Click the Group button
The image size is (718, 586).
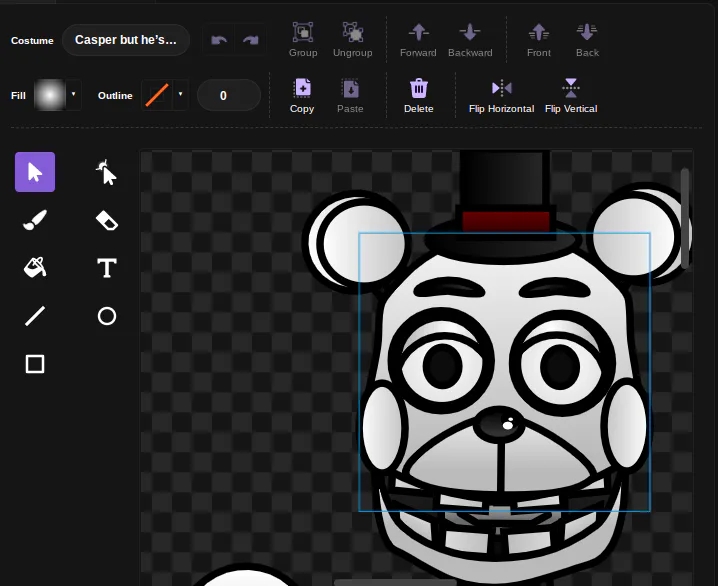(303, 40)
